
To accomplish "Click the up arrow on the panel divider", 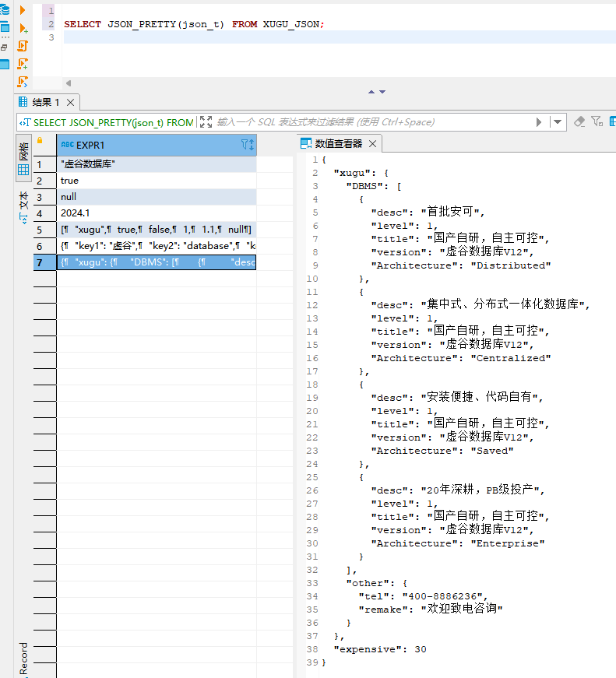I will coord(371,92).
